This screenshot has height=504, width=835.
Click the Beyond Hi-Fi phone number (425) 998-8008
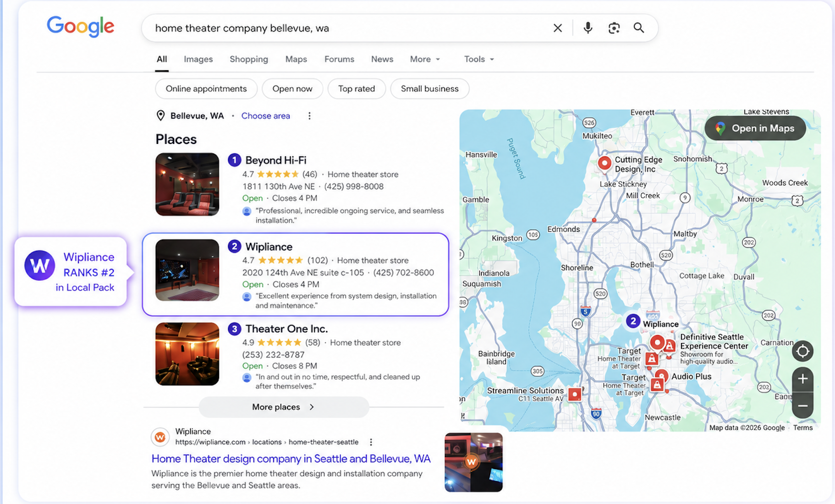click(354, 186)
